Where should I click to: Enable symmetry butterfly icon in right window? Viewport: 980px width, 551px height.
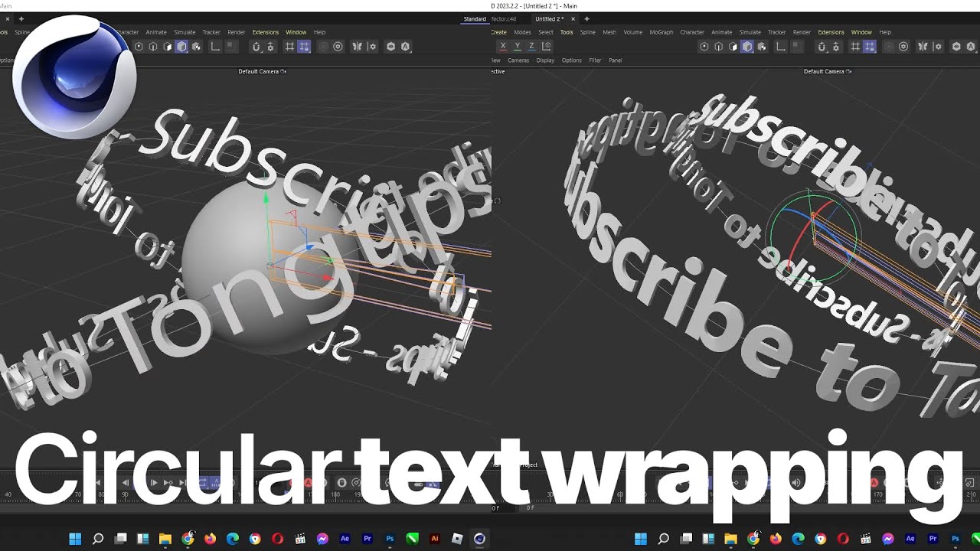pyautogui.click(x=923, y=47)
